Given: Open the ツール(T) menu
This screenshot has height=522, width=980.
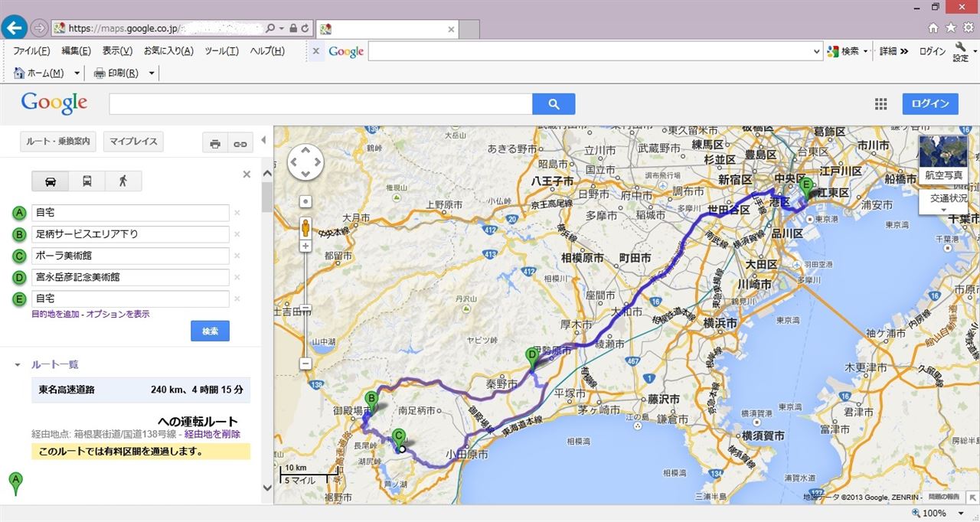Looking at the screenshot, I should (x=222, y=51).
